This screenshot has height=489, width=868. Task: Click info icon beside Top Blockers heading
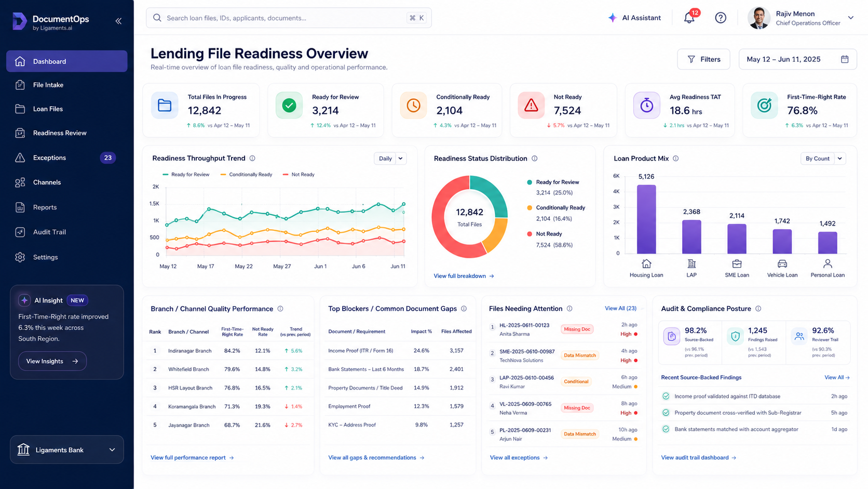(464, 309)
